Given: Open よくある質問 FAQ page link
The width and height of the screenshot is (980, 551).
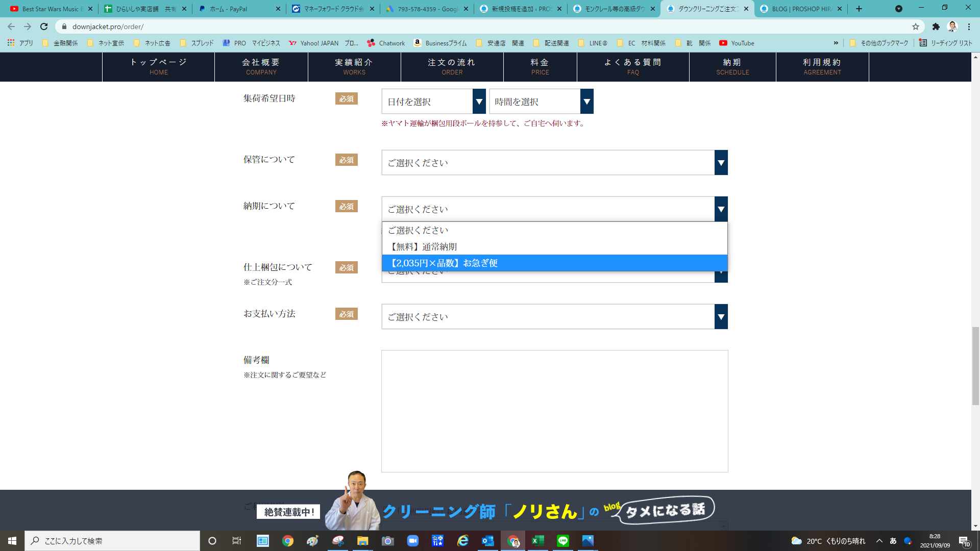Looking at the screenshot, I should coord(633,66).
